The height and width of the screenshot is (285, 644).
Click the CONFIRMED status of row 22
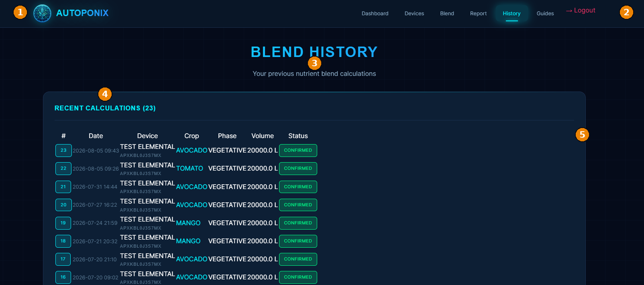298,169
